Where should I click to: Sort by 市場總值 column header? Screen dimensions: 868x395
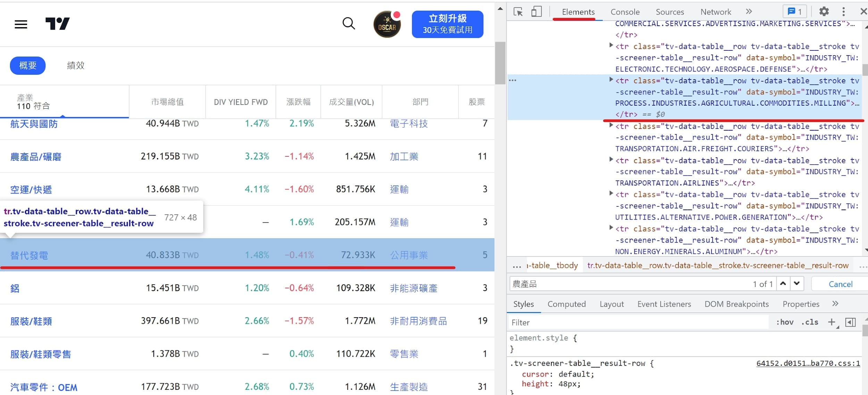[x=167, y=102]
